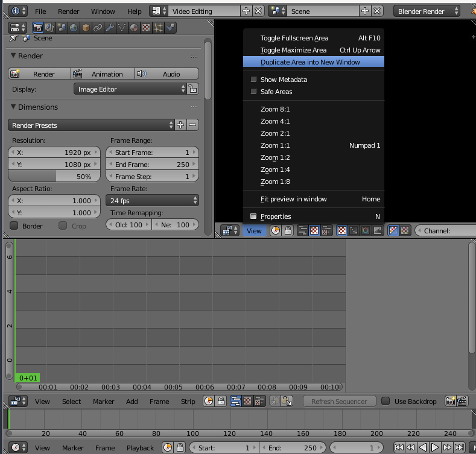
Task: Jump to the timeline's first frame
Action: [399, 448]
